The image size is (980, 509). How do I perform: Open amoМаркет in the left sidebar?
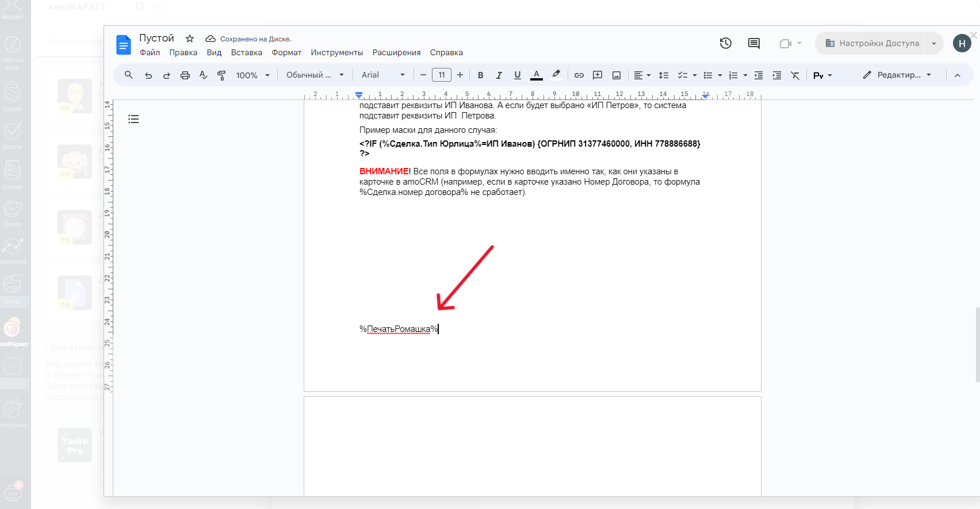coord(13,332)
